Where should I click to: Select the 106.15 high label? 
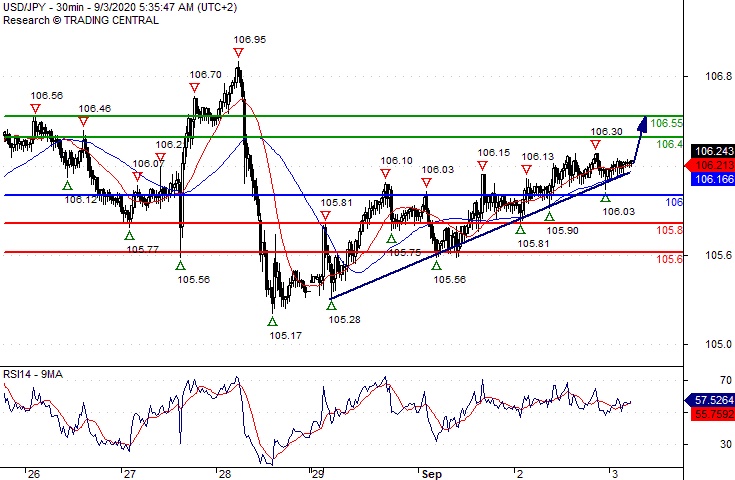[x=494, y=153]
